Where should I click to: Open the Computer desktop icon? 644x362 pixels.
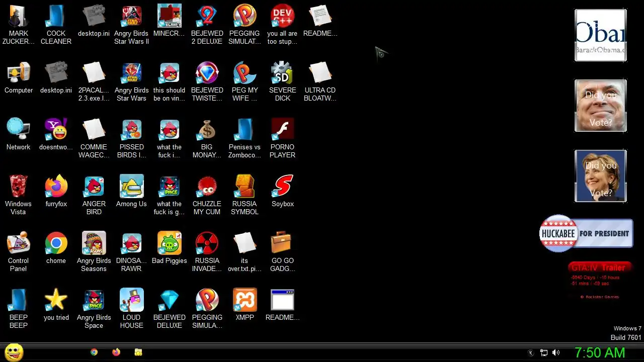19,78
